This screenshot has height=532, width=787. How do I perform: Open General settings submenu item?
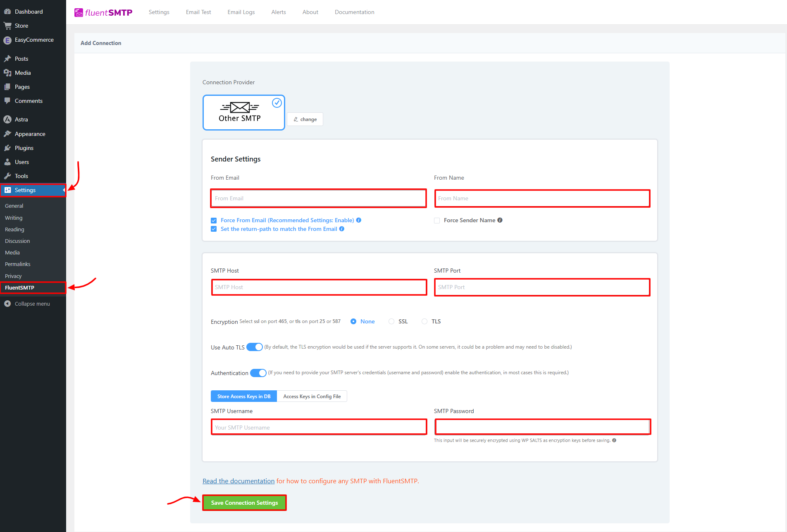[14, 206]
